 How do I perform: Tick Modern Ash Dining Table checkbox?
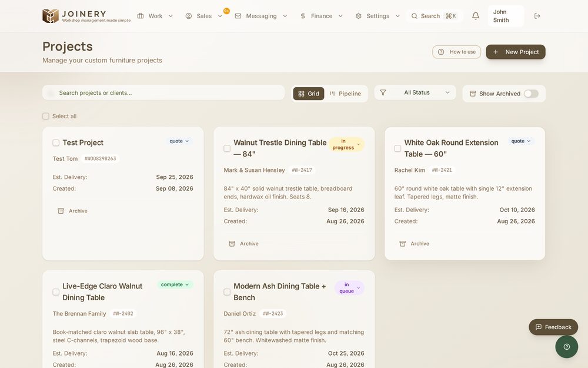(x=227, y=292)
